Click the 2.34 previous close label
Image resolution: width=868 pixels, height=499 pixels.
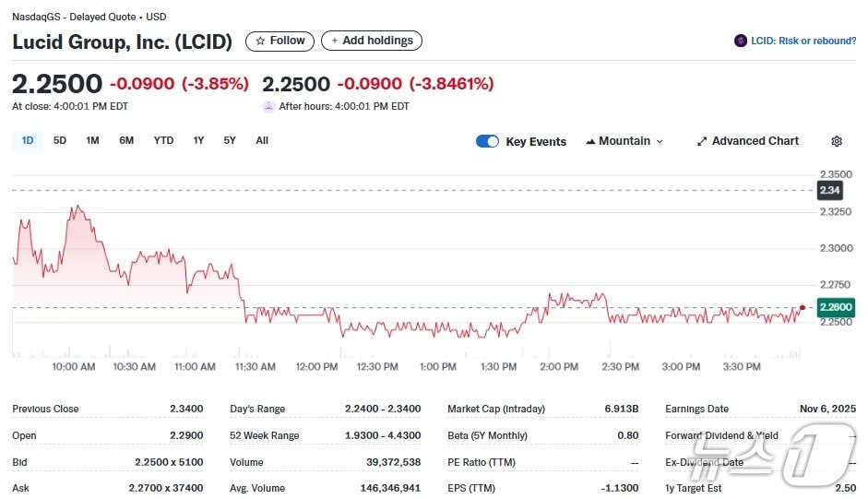(x=829, y=190)
